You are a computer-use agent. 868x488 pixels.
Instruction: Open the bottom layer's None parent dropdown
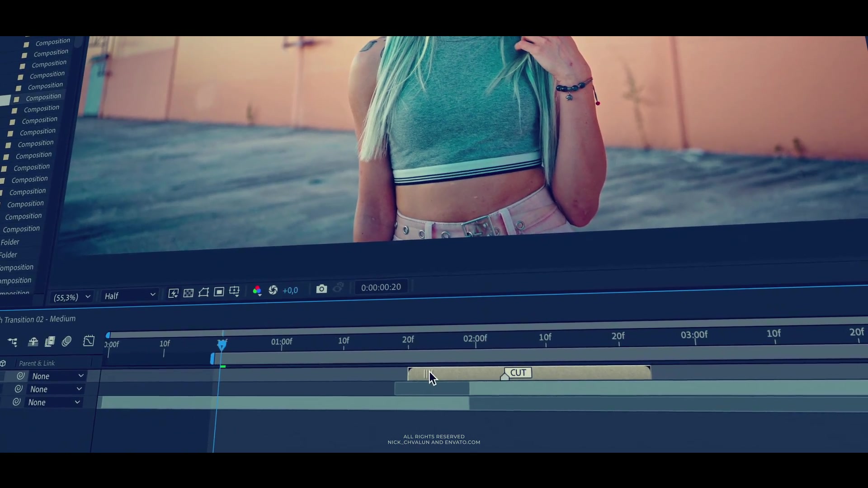pos(54,402)
